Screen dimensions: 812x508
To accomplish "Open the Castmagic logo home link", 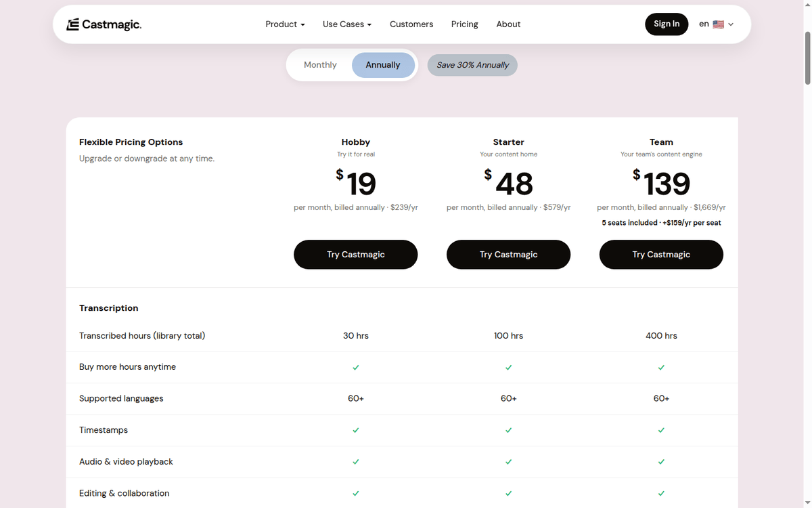I will tap(104, 24).
